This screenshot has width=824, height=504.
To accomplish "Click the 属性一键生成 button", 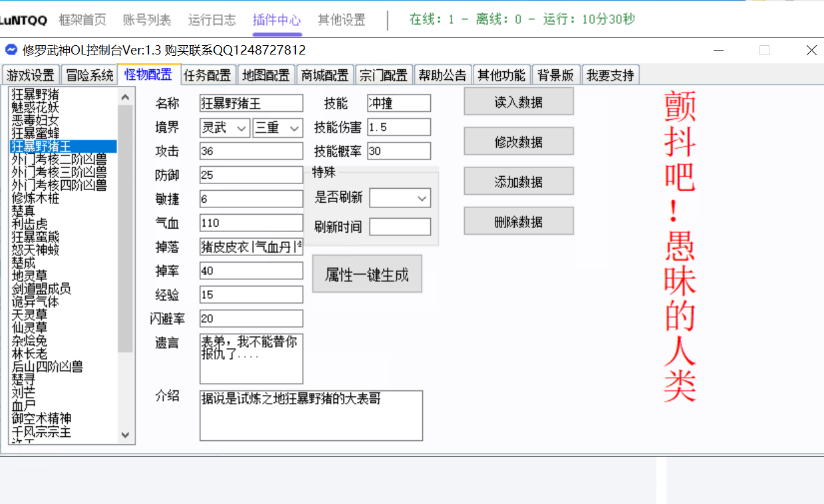I will pyautogui.click(x=366, y=273).
